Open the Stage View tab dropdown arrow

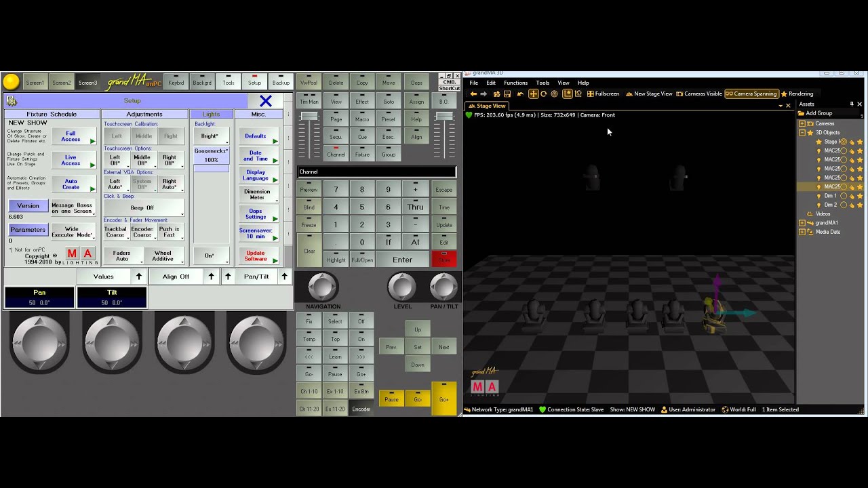[x=781, y=106]
